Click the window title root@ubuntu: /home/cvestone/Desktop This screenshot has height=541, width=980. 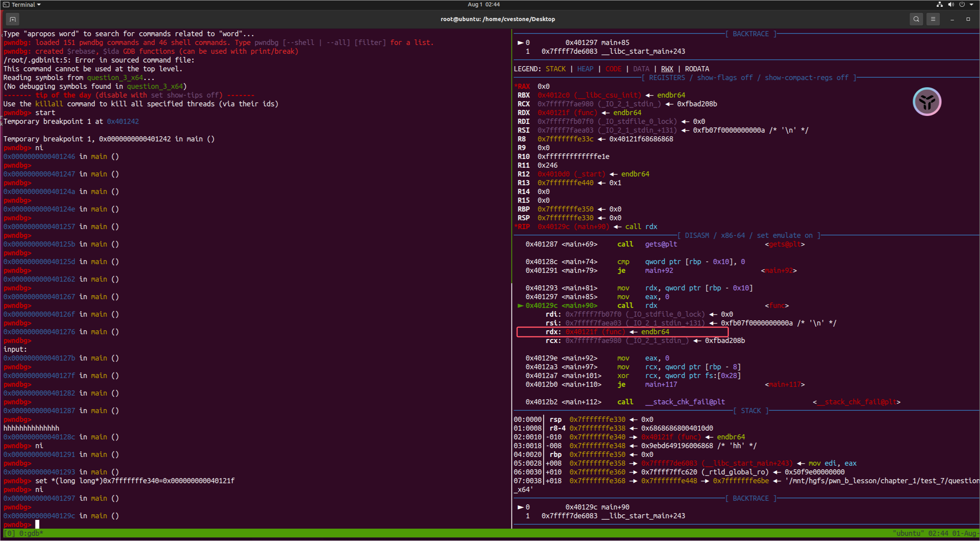point(498,19)
